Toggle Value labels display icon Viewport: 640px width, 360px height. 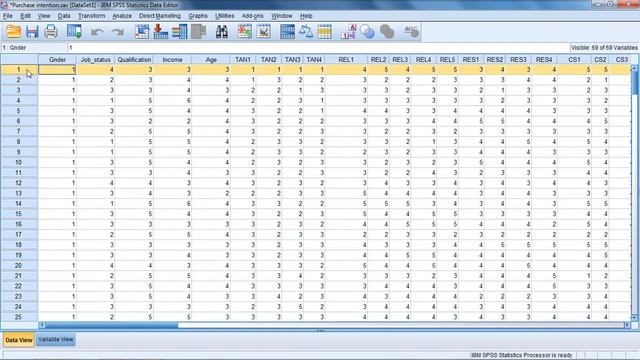click(x=349, y=32)
